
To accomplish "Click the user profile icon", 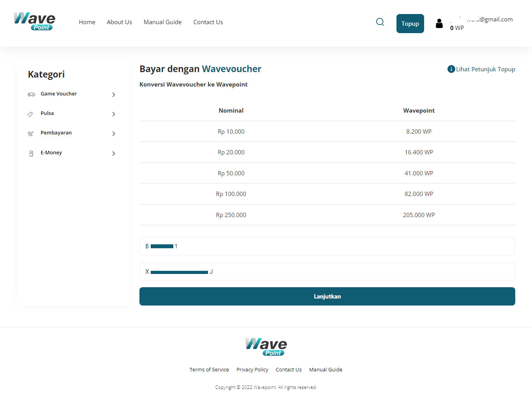I will pyautogui.click(x=439, y=24).
